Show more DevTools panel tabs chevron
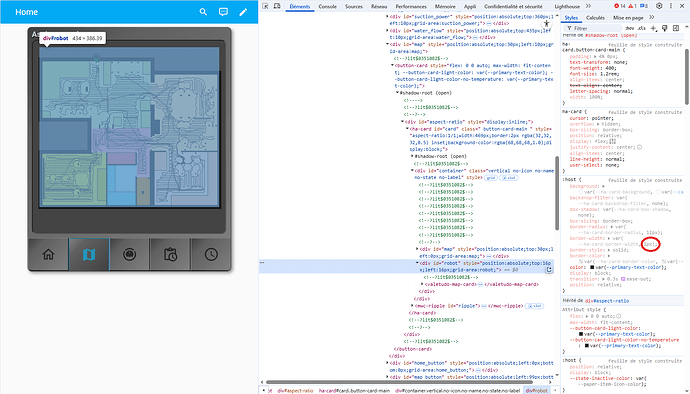690x394 pixels. 588,6
